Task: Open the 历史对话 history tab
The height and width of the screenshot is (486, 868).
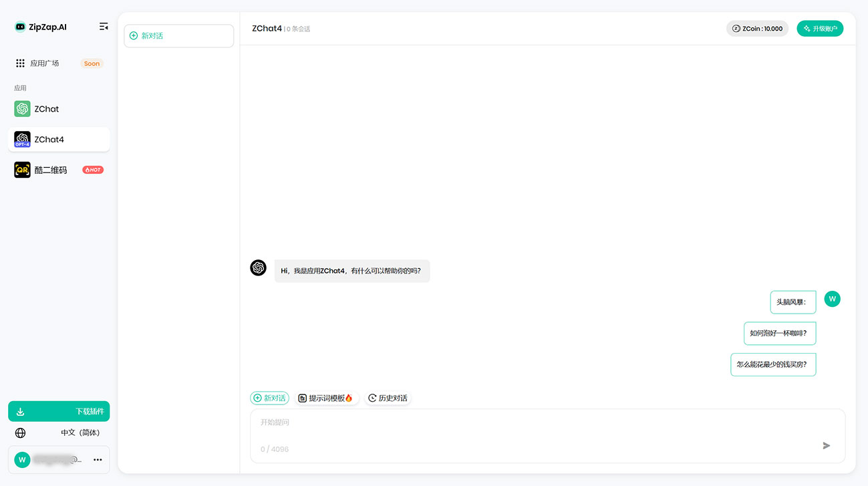Action: (388, 397)
